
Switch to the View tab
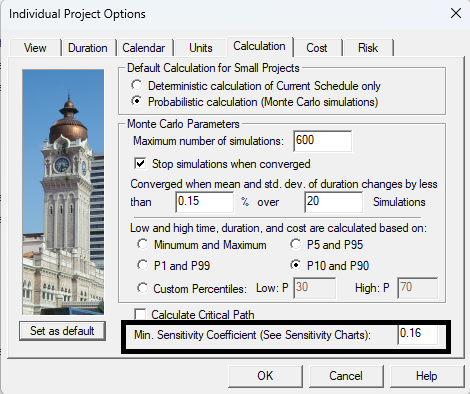(x=35, y=48)
